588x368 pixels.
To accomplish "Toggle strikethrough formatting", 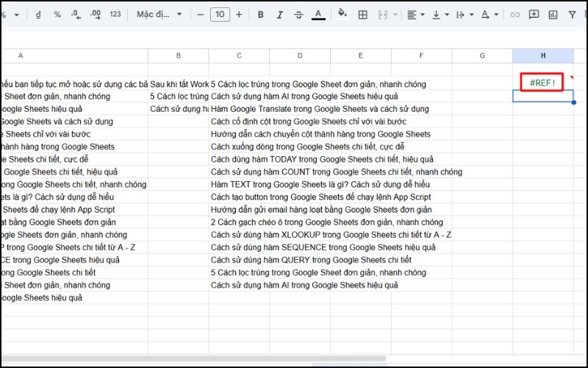I will 298,14.
